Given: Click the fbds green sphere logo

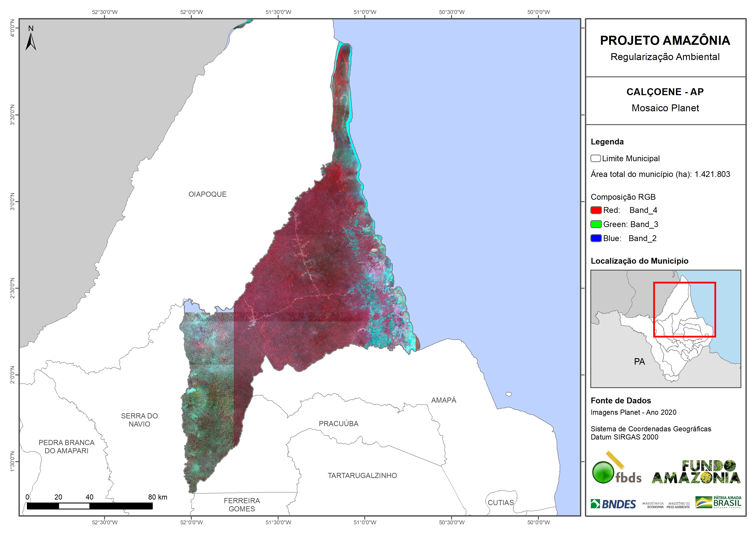Looking at the screenshot, I should [603, 472].
